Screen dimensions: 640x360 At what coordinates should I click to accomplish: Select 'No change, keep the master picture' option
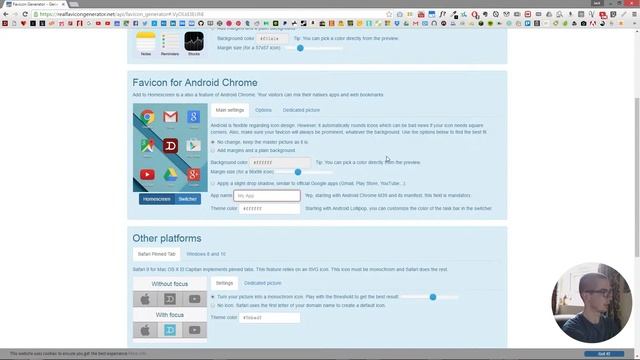pos(213,142)
